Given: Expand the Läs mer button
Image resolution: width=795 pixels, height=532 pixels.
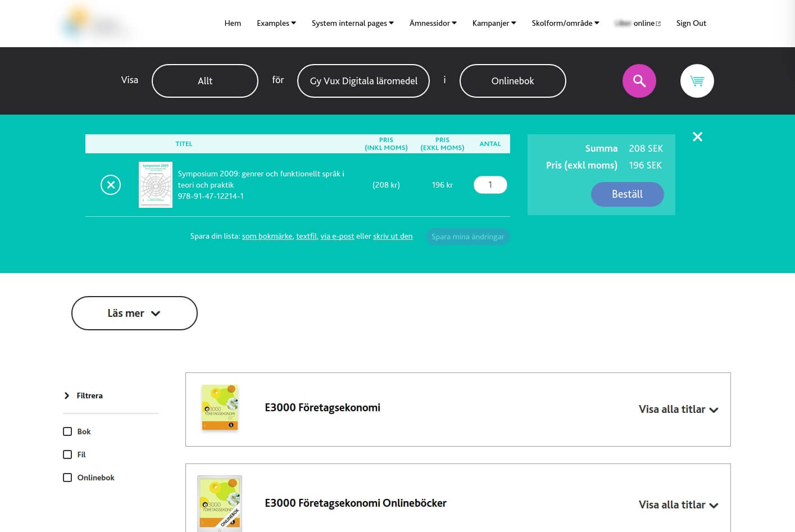Looking at the screenshot, I should tap(134, 313).
